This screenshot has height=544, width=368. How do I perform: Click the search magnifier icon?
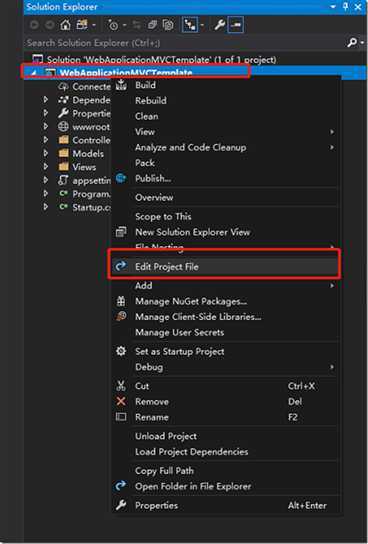[x=352, y=43]
